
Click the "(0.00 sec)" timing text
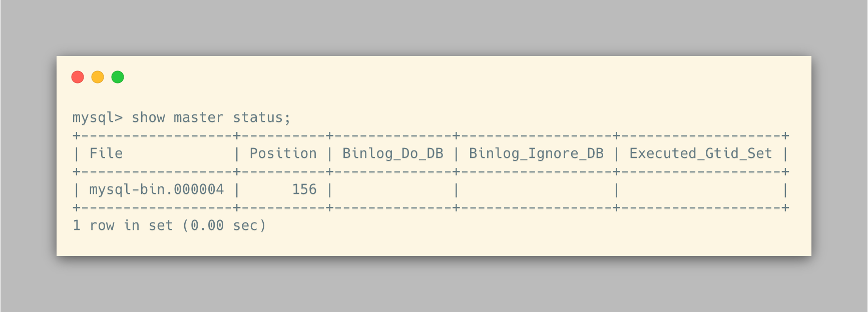pyautogui.click(x=224, y=225)
